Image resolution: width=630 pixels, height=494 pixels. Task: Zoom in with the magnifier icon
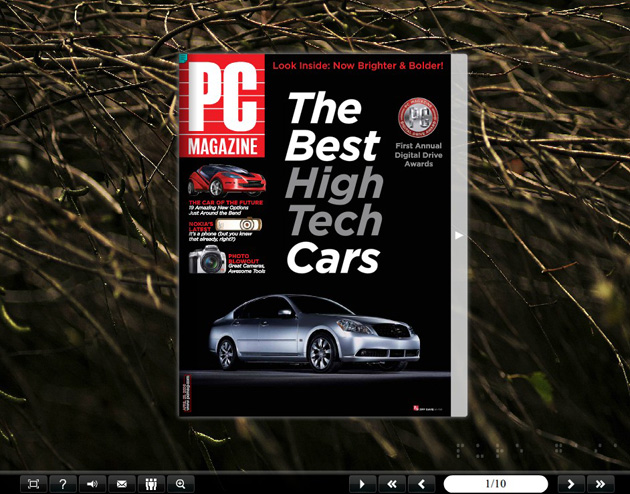pyautogui.click(x=181, y=484)
